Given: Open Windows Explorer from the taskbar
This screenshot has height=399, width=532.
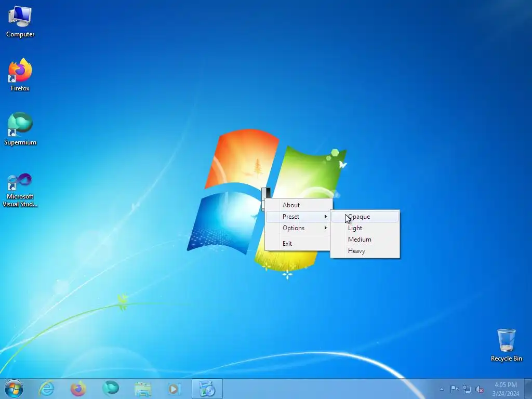Looking at the screenshot, I should pos(143,389).
